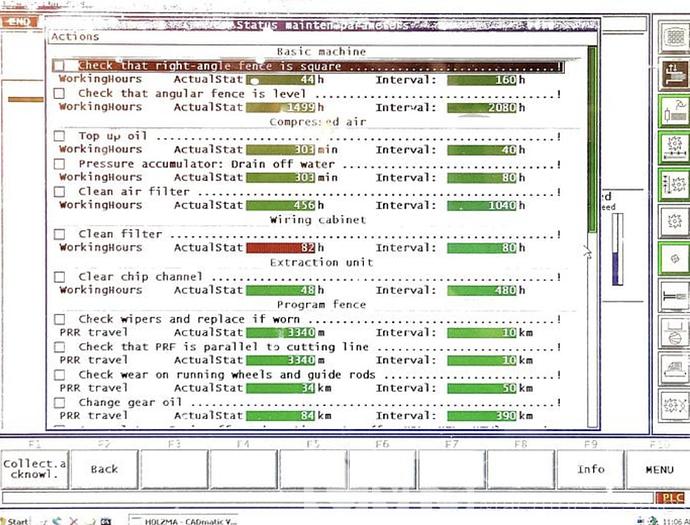The image size is (690, 525).
Task: Check 'Pressure accumulator: Drain off water' box
Action: coord(59,164)
